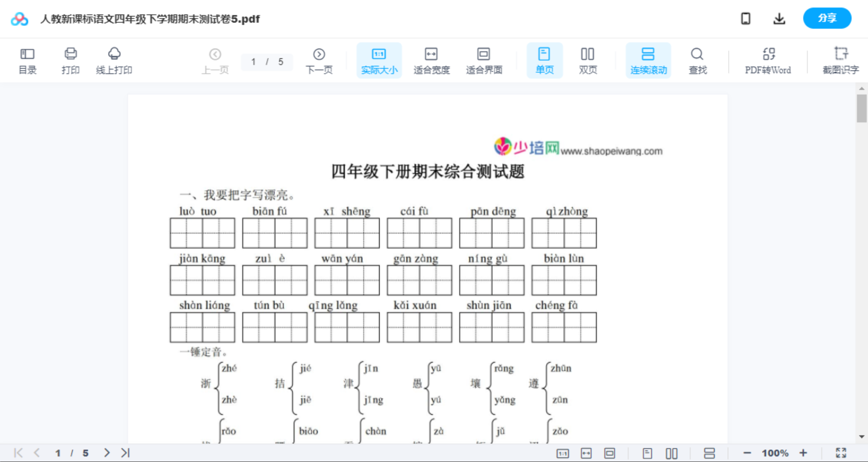Go to previous page in bottom bar

(37, 453)
